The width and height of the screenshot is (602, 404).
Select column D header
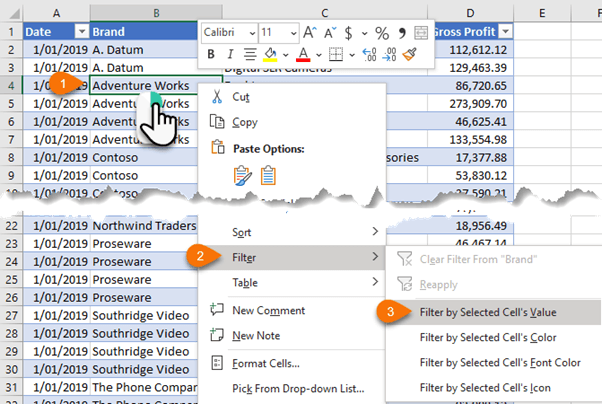tap(470, 13)
